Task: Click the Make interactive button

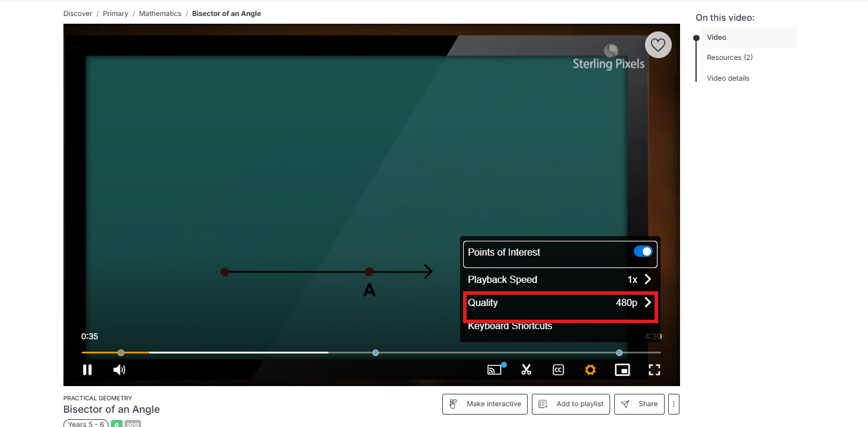Action: 485,404
